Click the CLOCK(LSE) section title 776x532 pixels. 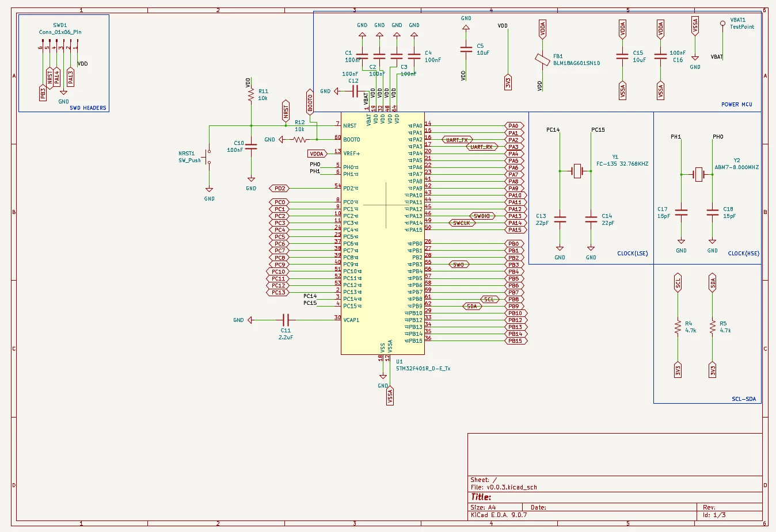point(633,254)
